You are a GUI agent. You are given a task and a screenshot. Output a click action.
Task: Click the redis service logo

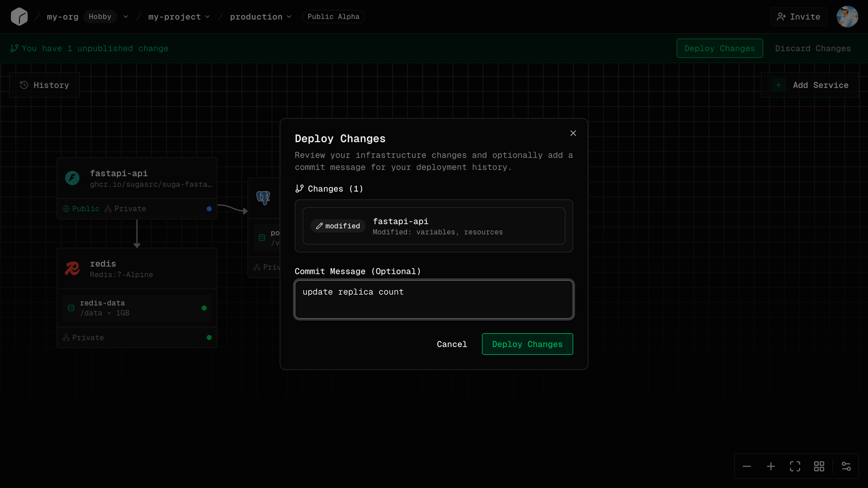click(72, 268)
